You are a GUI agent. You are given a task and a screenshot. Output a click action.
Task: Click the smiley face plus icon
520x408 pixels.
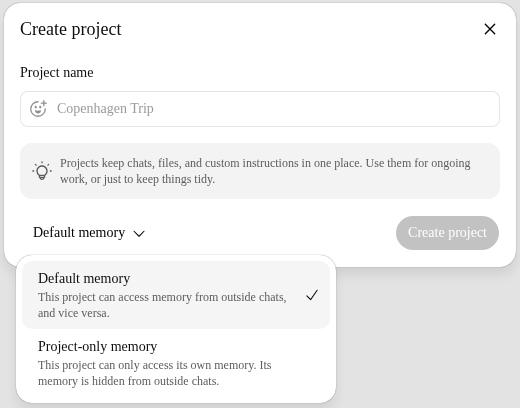coord(38,109)
